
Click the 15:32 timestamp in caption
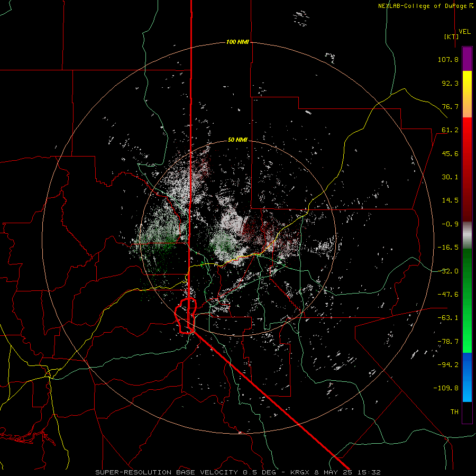[x=368, y=472]
